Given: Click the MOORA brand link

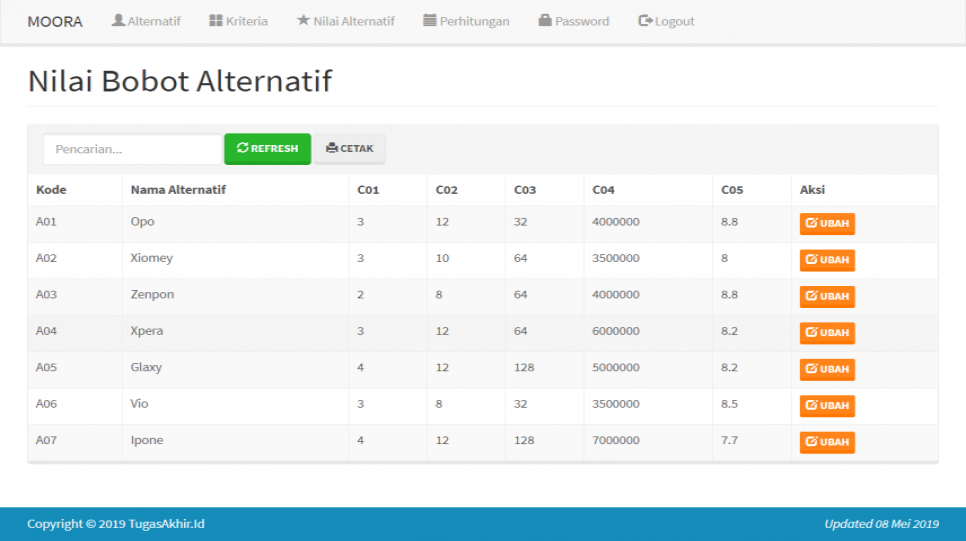Looking at the screenshot, I should (55, 21).
